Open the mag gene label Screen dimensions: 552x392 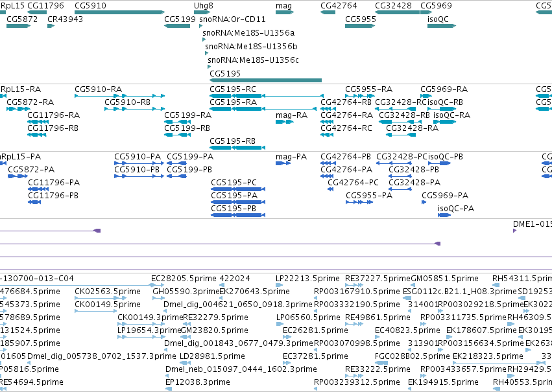coord(283,6)
